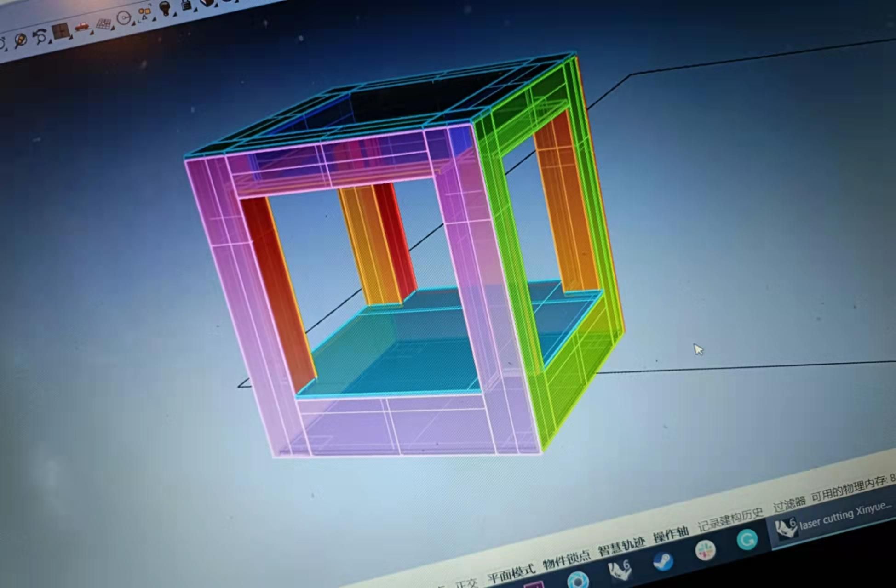Open Slack from the taskbar
Screen dimensions: 896x588
[x=705, y=549]
